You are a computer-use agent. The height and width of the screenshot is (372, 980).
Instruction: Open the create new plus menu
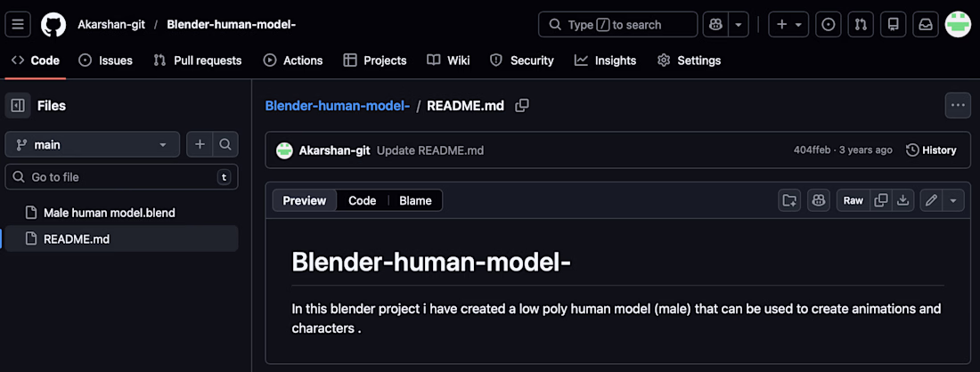pos(788,25)
